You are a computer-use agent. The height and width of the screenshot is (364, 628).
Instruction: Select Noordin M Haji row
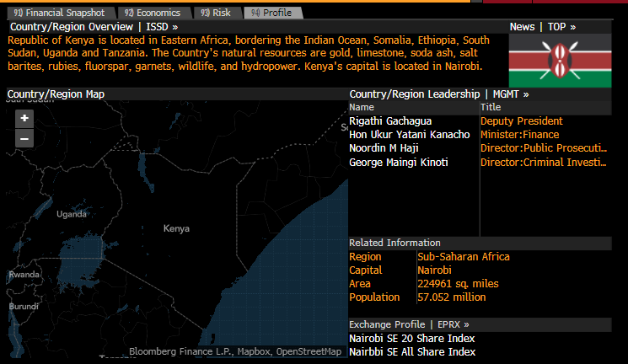click(x=384, y=148)
